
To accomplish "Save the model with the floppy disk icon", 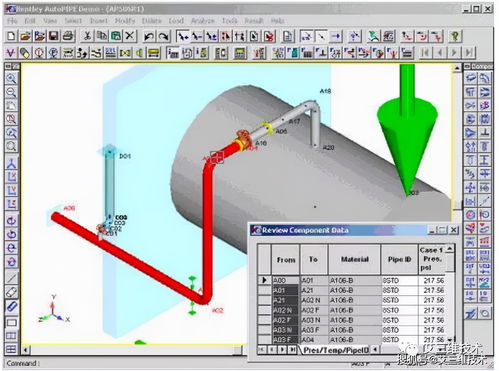I will [54, 36].
